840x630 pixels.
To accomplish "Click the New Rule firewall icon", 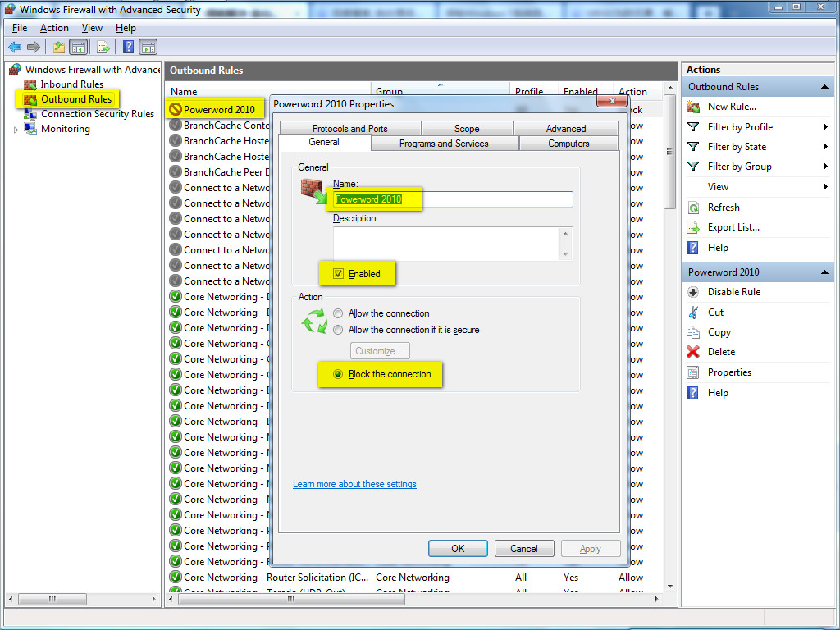I will [693, 107].
